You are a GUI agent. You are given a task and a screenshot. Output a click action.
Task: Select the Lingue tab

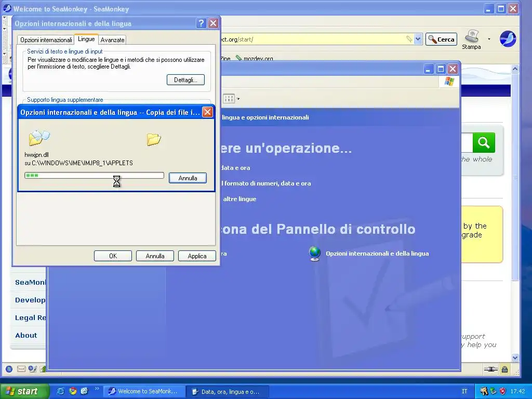pyautogui.click(x=86, y=39)
